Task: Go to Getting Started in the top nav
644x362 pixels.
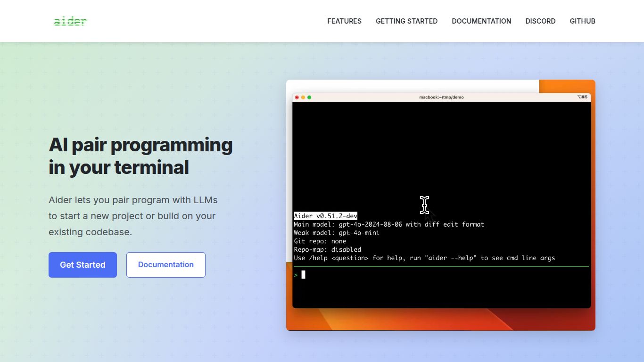Action: [x=406, y=21]
